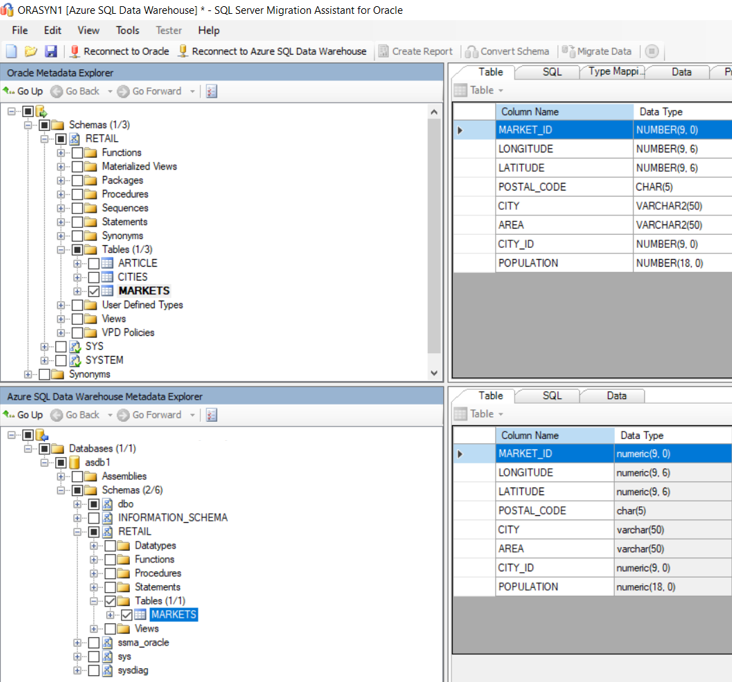Check the Functions folder checkbox under Oracle RETAIL

tap(77, 153)
